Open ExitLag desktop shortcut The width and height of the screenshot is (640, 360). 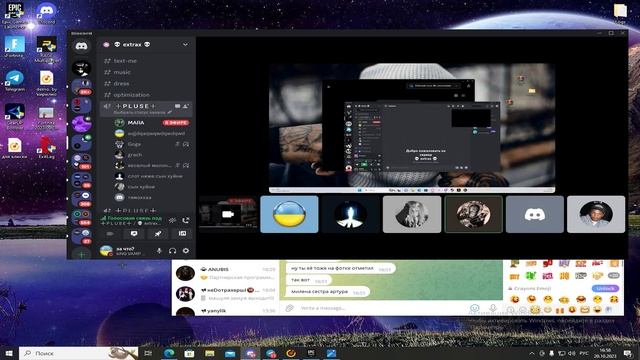(x=46, y=148)
